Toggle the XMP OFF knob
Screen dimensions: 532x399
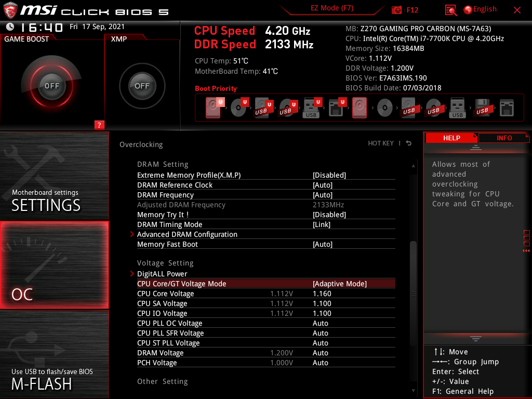click(142, 86)
